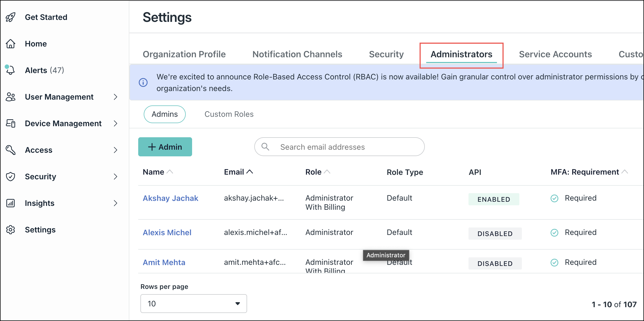Image resolution: width=644 pixels, height=321 pixels.
Task: Switch to the Service Accounts tab
Action: (555, 54)
